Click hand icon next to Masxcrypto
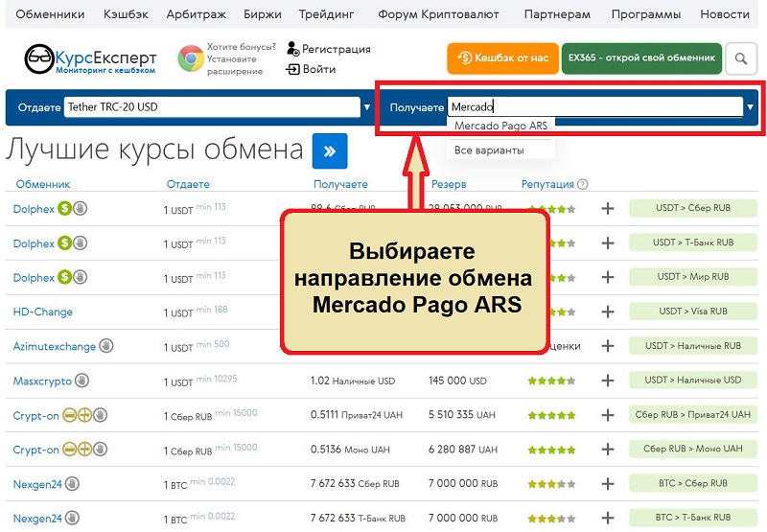The image size is (767, 532). pos(81,381)
